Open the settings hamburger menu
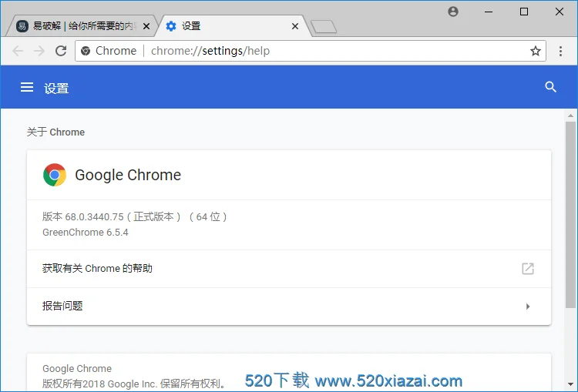The height and width of the screenshot is (392, 578). 27,87
